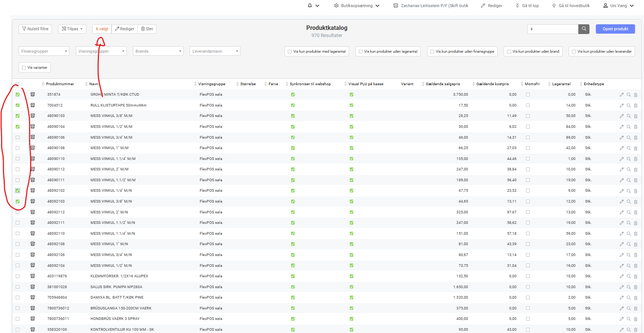Edit product 48090111 with pencil icon
The width and height of the screenshot is (644, 333).
[622, 180]
